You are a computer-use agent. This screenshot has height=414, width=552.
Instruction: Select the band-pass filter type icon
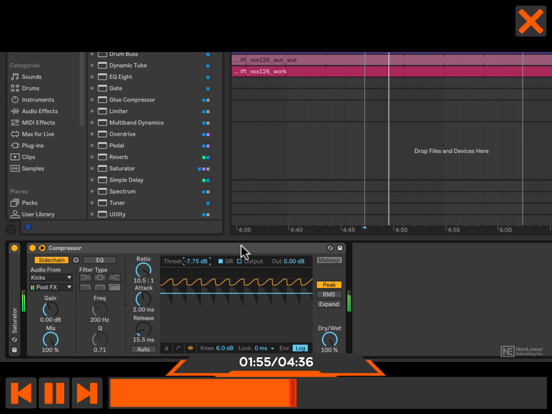(x=100, y=287)
